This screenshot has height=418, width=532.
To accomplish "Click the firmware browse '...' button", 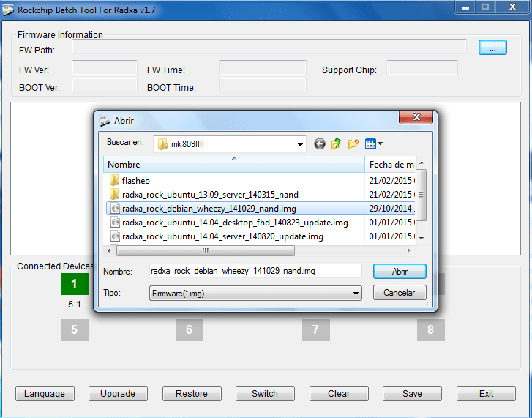I will (492, 47).
